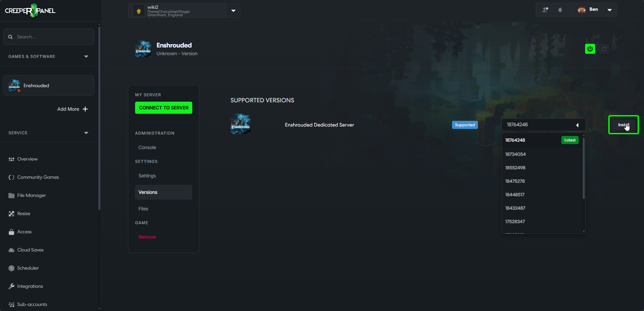Click the Supported status badge
Viewport: 644px width, 311px height.
tap(465, 125)
